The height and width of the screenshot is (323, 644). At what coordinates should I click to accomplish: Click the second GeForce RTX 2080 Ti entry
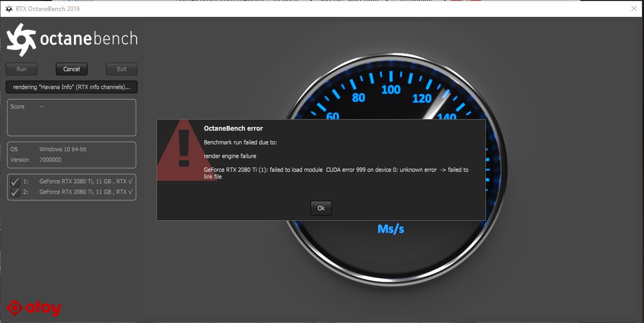click(86, 192)
